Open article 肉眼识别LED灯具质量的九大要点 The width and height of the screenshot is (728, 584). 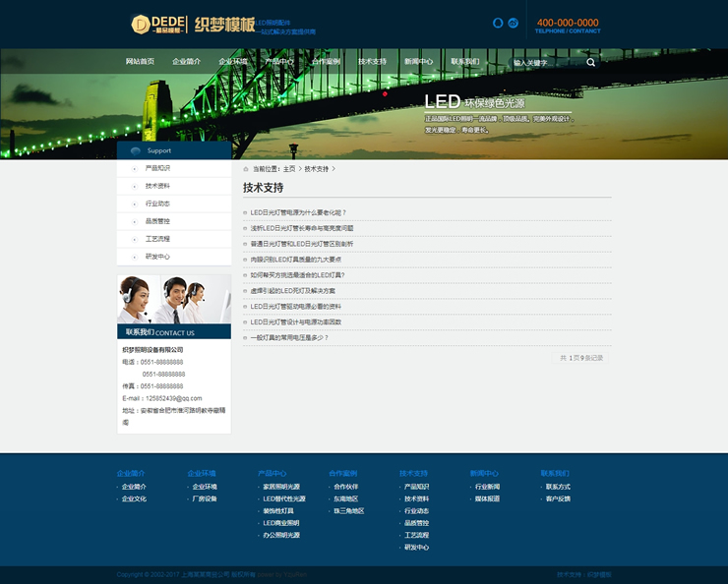coord(296,260)
